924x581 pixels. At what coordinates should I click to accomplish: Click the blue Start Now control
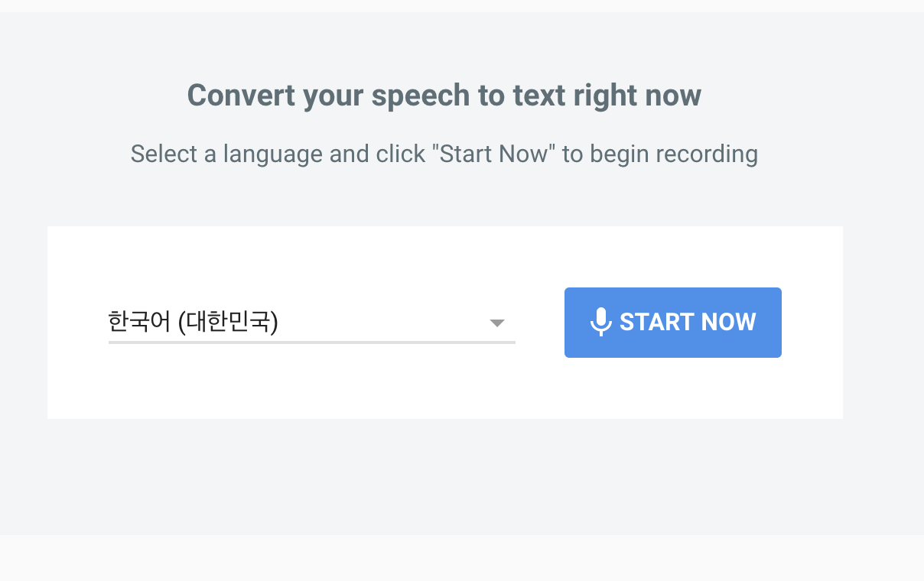click(x=672, y=322)
